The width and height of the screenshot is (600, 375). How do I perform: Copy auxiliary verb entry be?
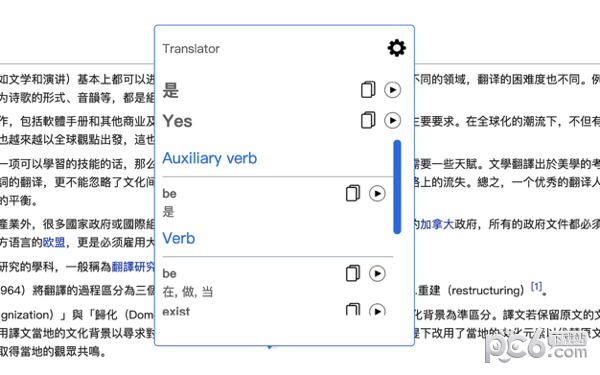pos(353,193)
